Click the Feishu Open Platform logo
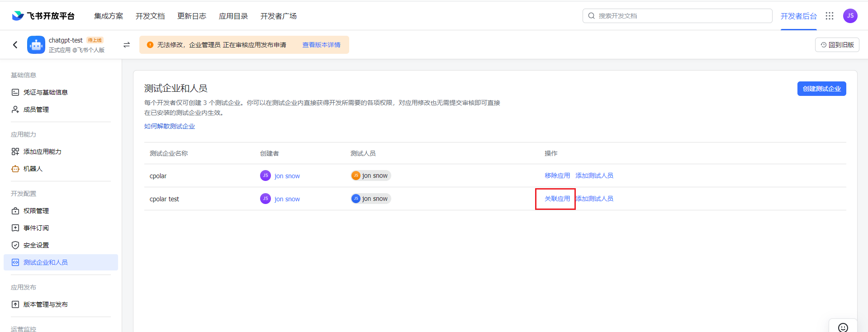Viewport: 868px width, 332px height. pyautogui.click(x=43, y=16)
